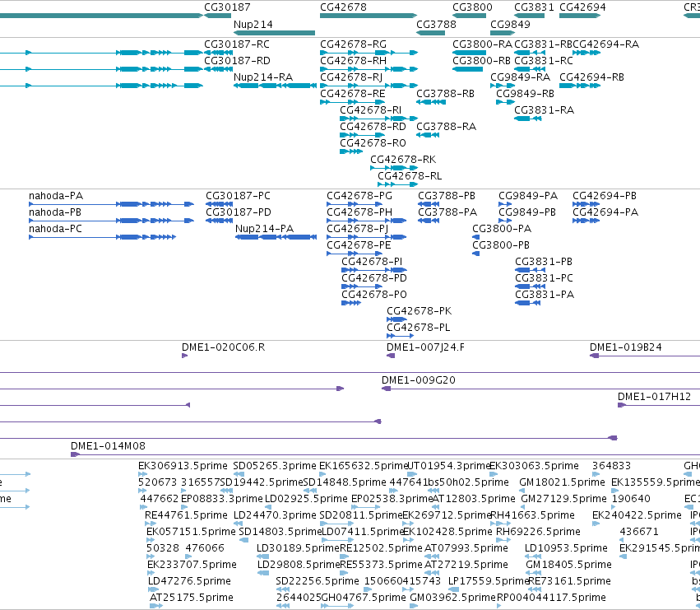The image size is (700, 610).
Task: Select protein CG9849-PA
Action: coord(528,196)
